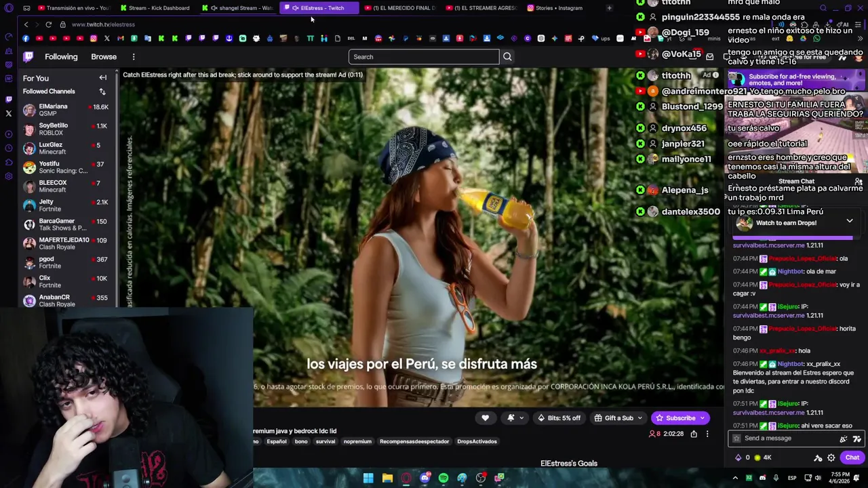Open pgod channel in the sidebar
Screen dimensions: 868x488
[x=66, y=262]
